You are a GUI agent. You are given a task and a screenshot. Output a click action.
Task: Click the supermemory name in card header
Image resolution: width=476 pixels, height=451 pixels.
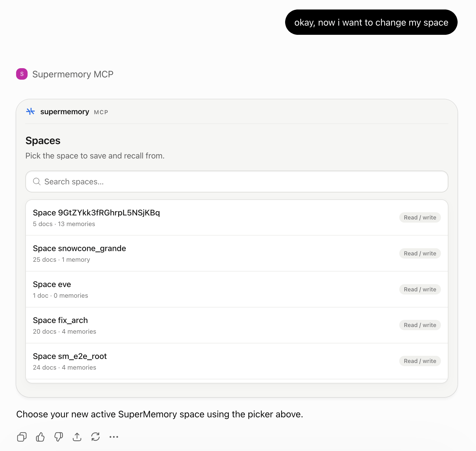click(x=65, y=112)
